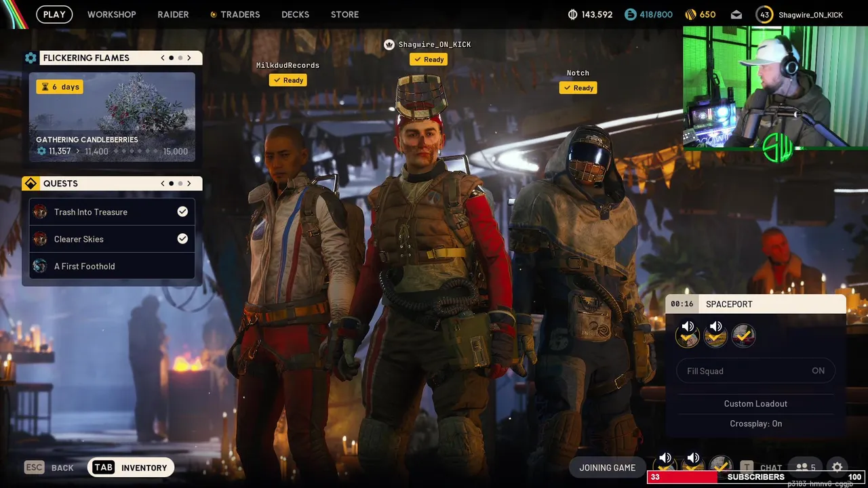Click the 00:16 countdown timer
The width and height of the screenshot is (868, 488).
coord(682,304)
